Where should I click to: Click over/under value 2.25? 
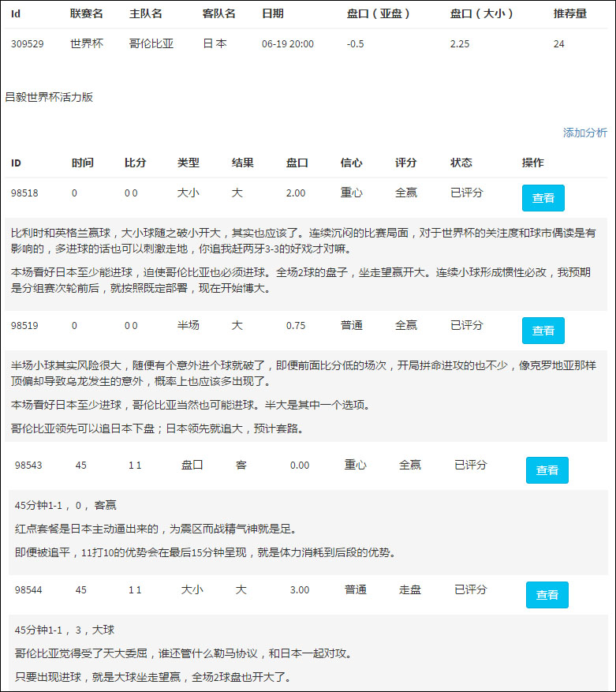point(460,43)
